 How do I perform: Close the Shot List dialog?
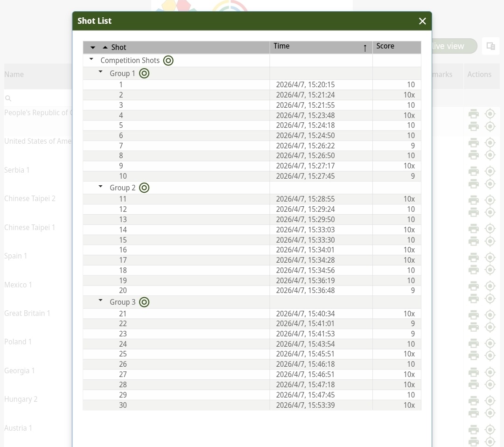tap(422, 21)
